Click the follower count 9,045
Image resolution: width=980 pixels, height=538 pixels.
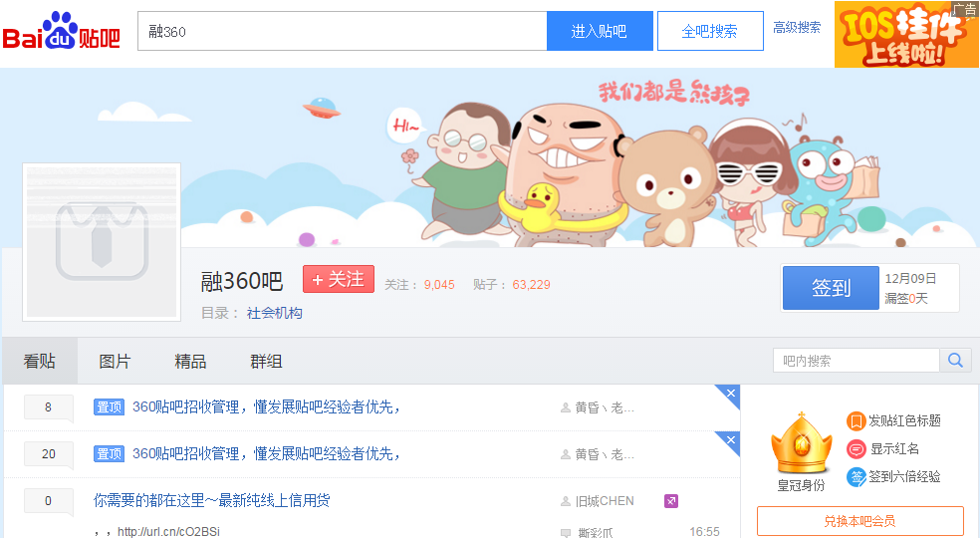click(439, 285)
